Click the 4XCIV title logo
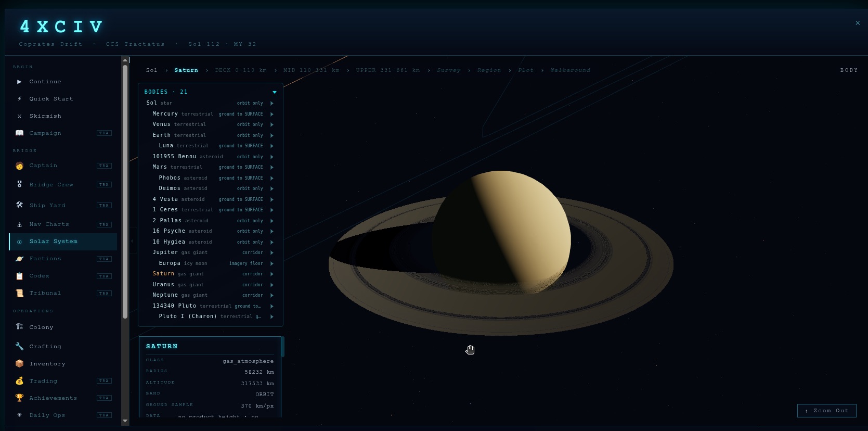The image size is (868, 431). (61, 27)
